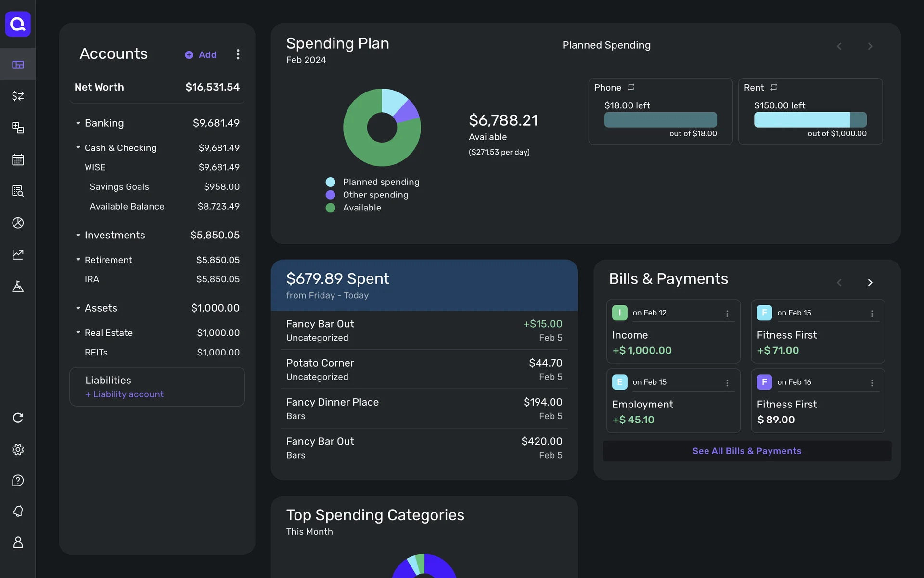This screenshot has width=924, height=578.
Task: Collapse the Investments accounts group
Action: click(78, 236)
